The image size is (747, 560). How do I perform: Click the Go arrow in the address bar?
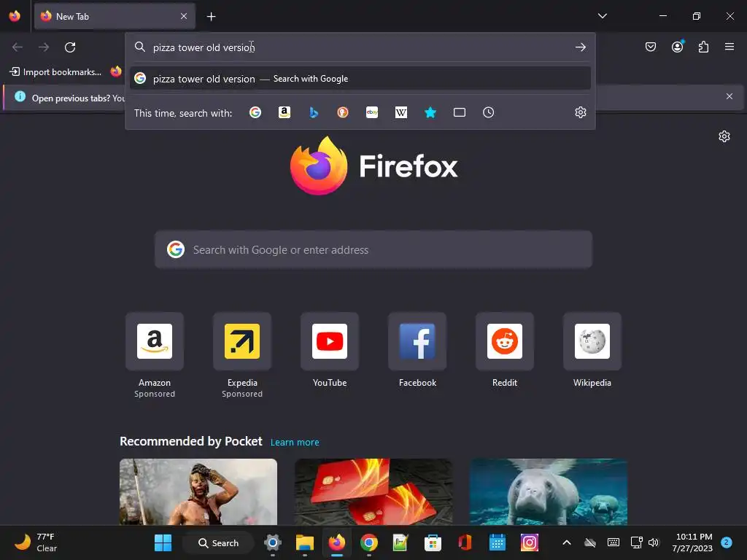pyautogui.click(x=580, y=47)
